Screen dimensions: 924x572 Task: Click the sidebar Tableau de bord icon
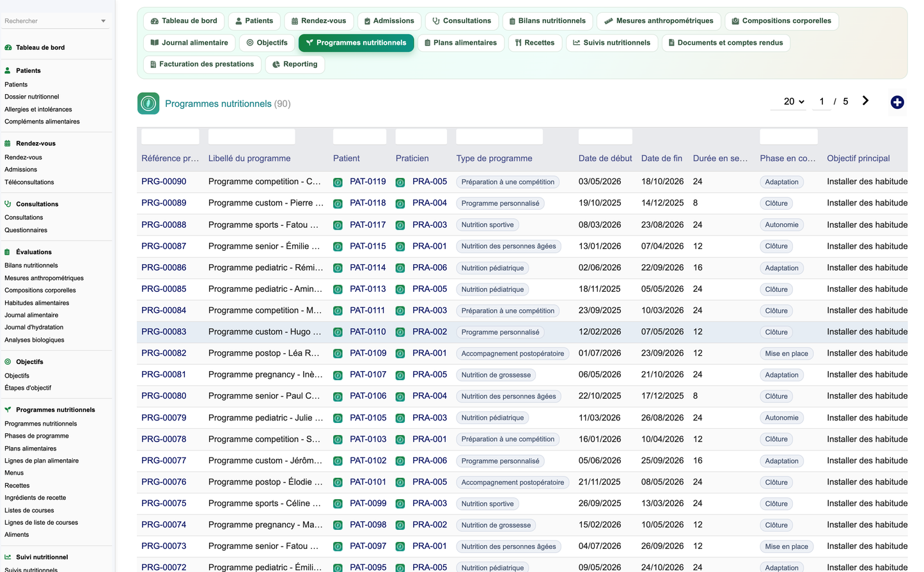coord(8,47)
